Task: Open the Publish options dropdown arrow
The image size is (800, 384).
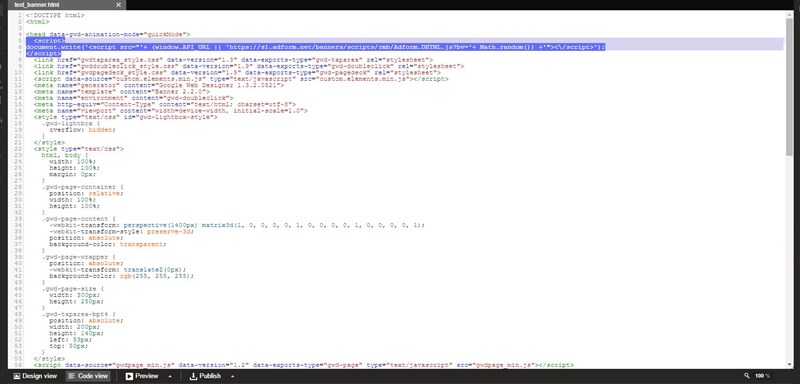Action: tap(232, 376)
